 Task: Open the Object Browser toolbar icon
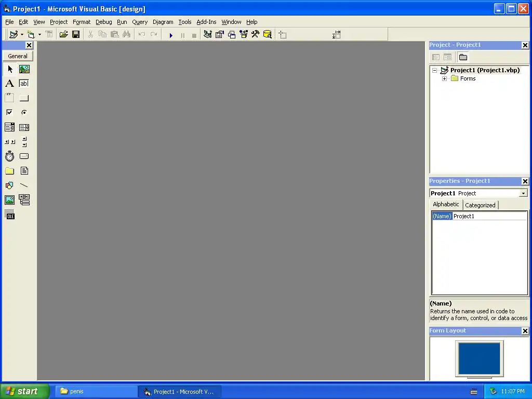(244, 34)
